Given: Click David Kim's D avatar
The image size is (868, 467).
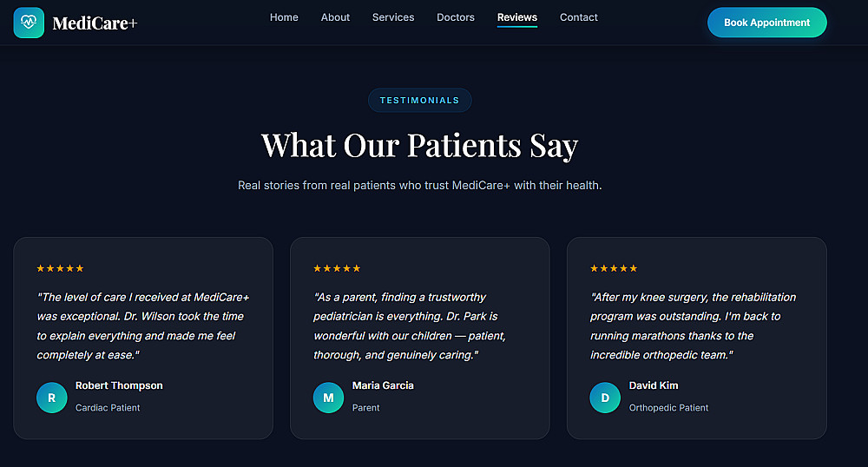Looking at the screenshot, I should point(605,398).
